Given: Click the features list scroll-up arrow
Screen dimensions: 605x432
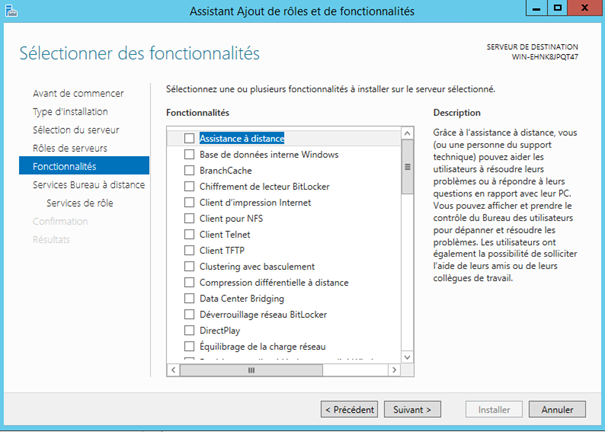Looking at the screenshot, I should [x=407, y=133].
